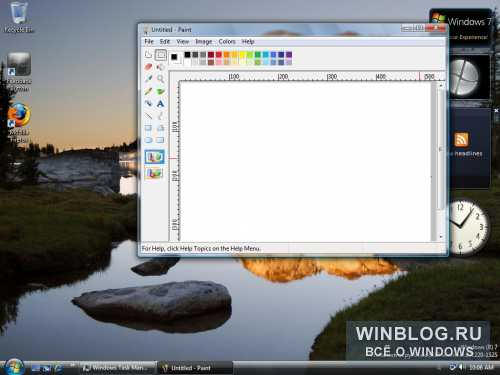The height and width of the screenshot is (375, 500).
Task: Select the green Brush tool
Action: point(161,91)
